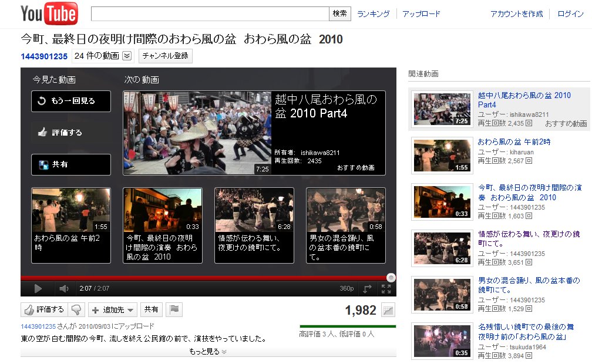The height and width of the screenshot is (364, 592).
Task: Open the 360p quality selector
Action: (x=347, y=288)
